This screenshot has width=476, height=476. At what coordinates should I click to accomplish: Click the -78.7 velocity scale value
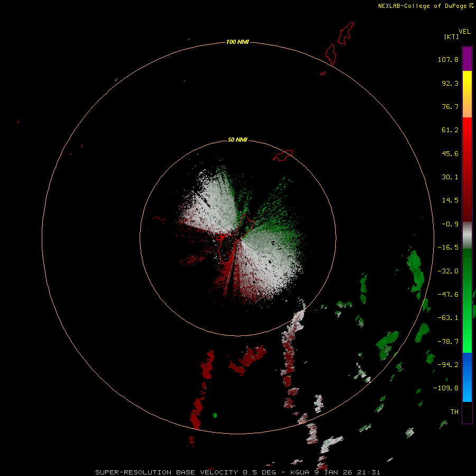448,342
